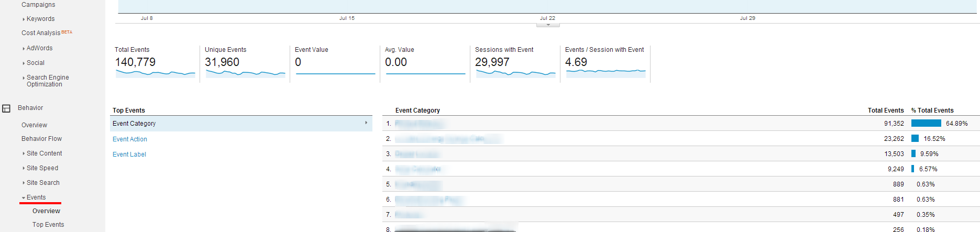The width and height of the screenshot is (980, 232).
Task: Click the Total Events metric sparkline
Action: [155, 74]
